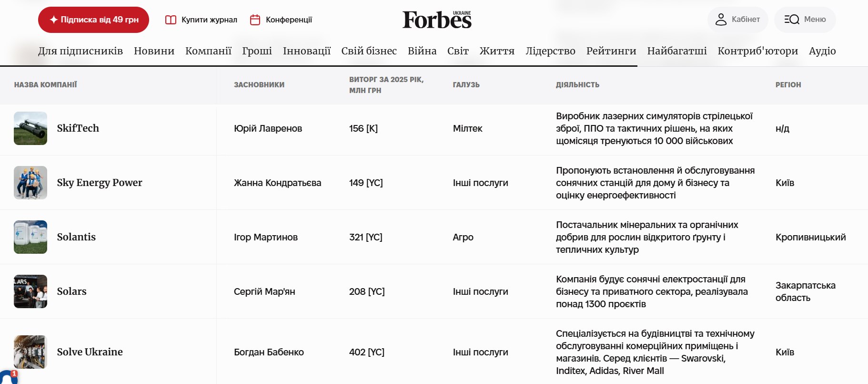Open the Кабінет user account icon
The width and height of the screenshot is (868, 384).
[x=721, y=20]
